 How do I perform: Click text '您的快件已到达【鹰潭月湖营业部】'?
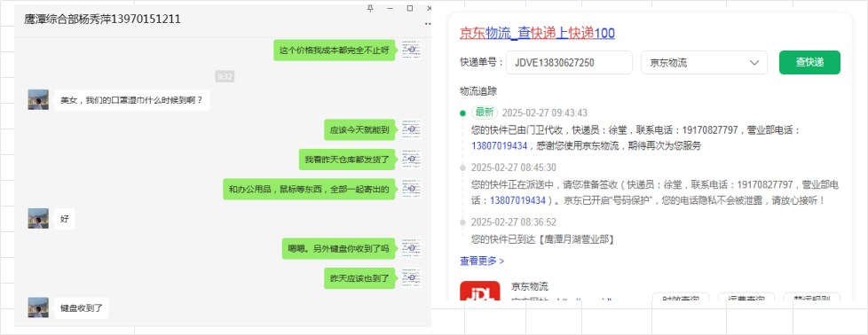(x=542, y=240)
